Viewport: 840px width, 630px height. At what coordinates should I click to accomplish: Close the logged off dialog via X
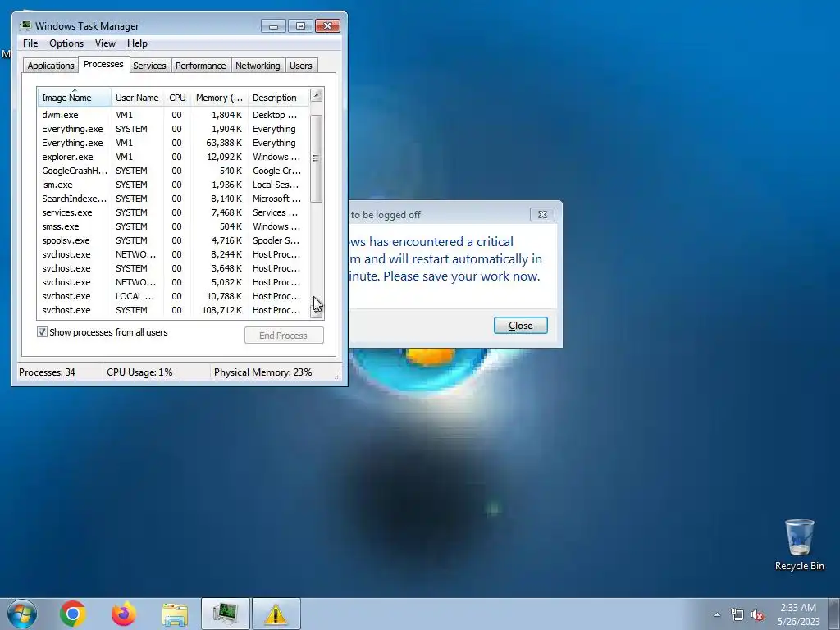(x=542, y=214)
